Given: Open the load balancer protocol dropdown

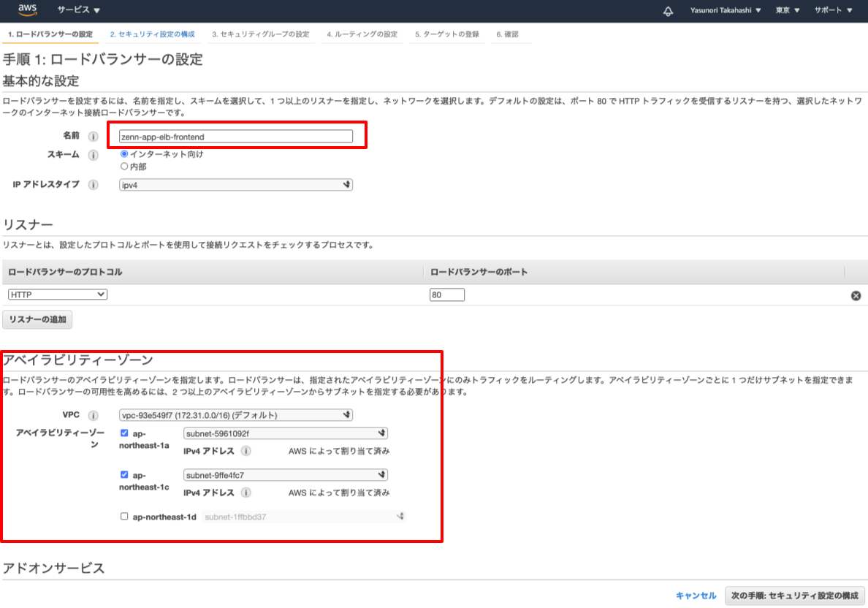Looking at the screenshot, I should 57,294.
